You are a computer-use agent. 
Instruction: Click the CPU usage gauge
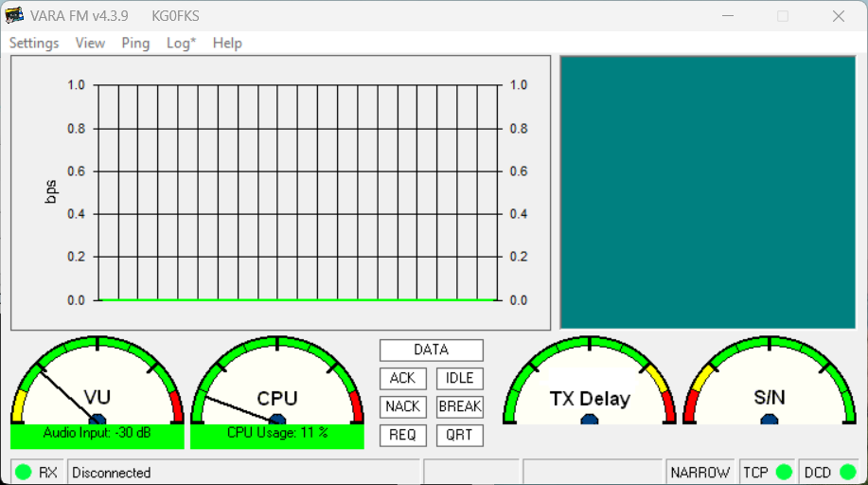pos(277,384)
